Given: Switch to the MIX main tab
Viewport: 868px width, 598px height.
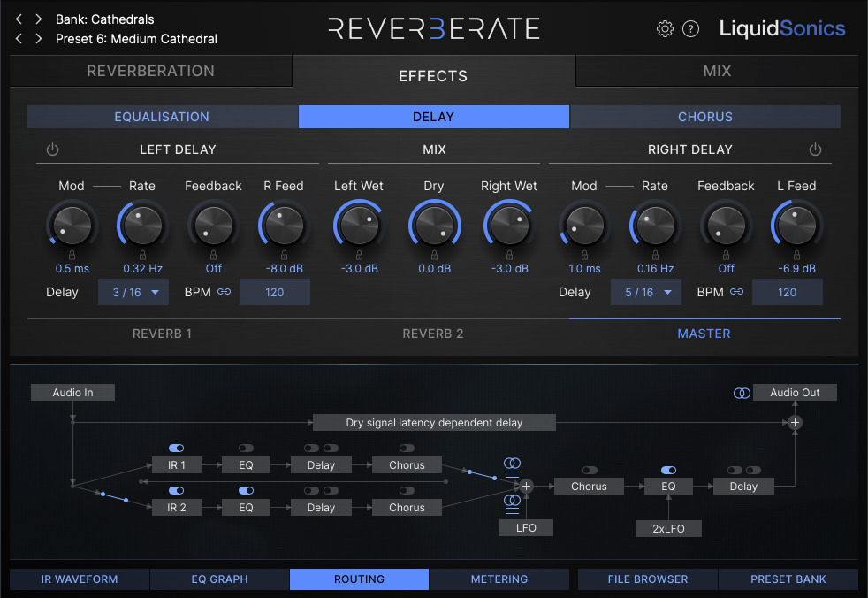Looking at the screenshot, I should [x=717, y=71].
